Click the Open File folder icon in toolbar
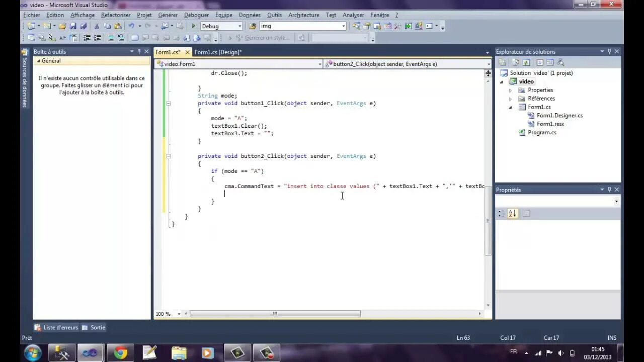Screen dimensions: 644x362 (x=62, y=26)
